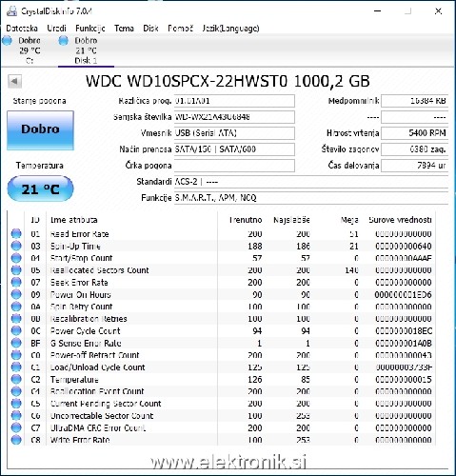Image resolution: width=456 pixels, height=476 pixels.
Task: Select the Disk 1 tab showing 21 °C
Action: 86,50
